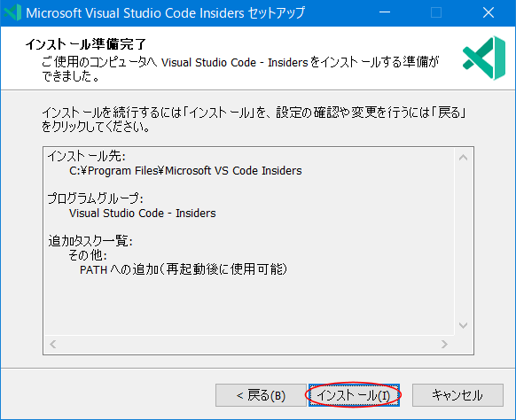The width and height of the screenshot is (516, 420).
Task: Click the path C:¥Program Files¥Microsoft VS Code Insiders
Action: coord(185,171)
